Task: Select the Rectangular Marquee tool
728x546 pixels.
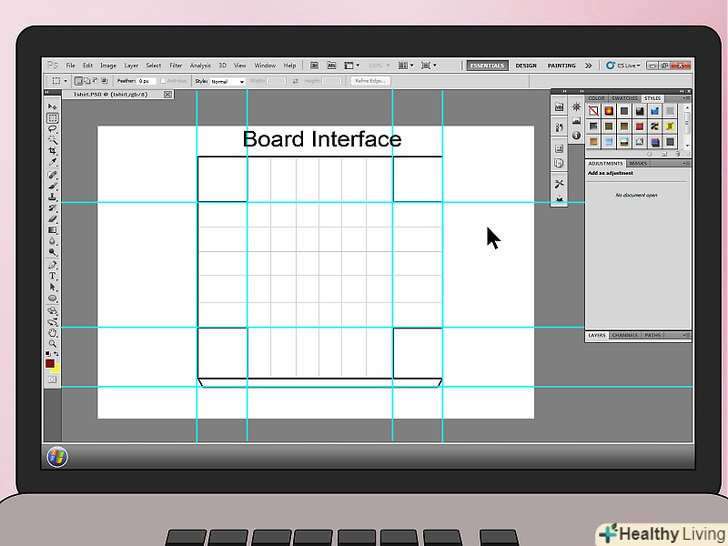Action: point(53,118)
